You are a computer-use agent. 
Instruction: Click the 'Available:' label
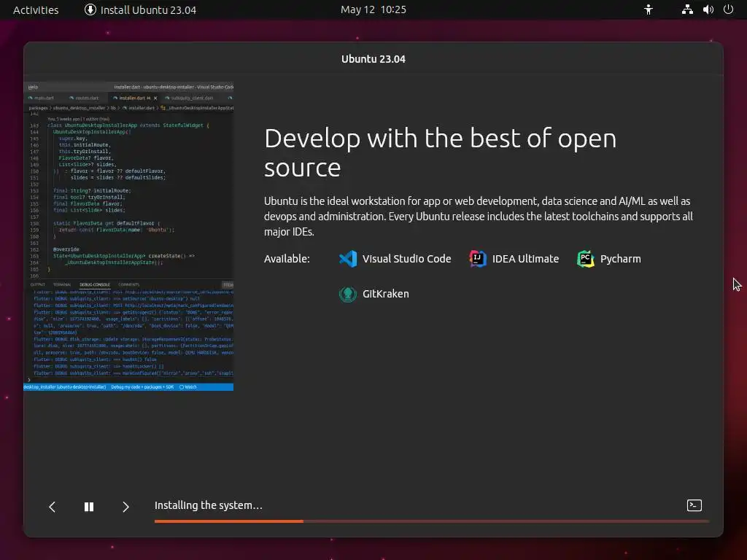click(287, 259)
